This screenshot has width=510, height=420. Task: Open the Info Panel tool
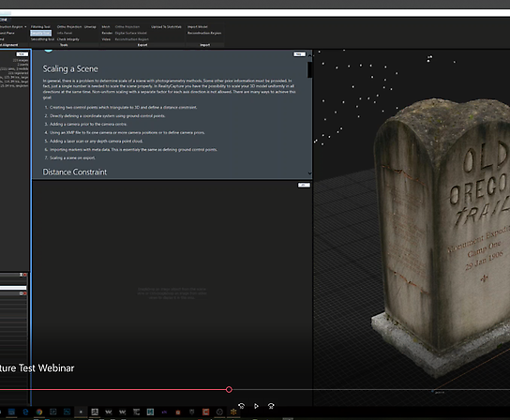pyautogui.click(x=65, y=33)
